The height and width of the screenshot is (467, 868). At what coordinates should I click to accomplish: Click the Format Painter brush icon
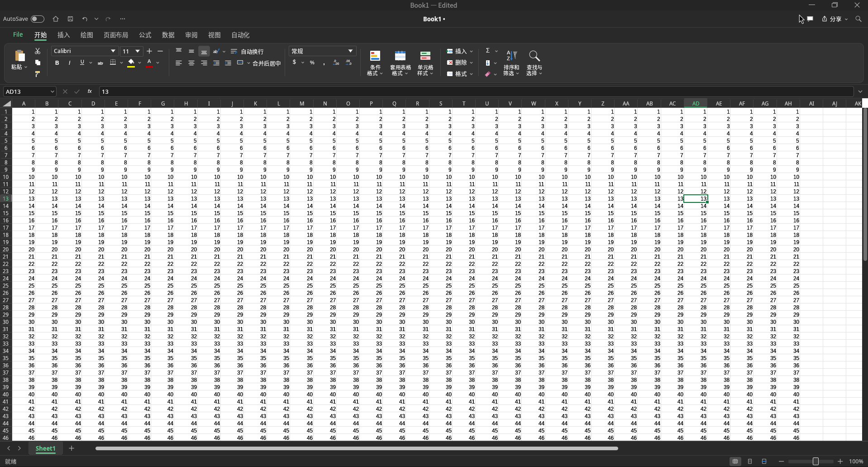pos(38,74)
